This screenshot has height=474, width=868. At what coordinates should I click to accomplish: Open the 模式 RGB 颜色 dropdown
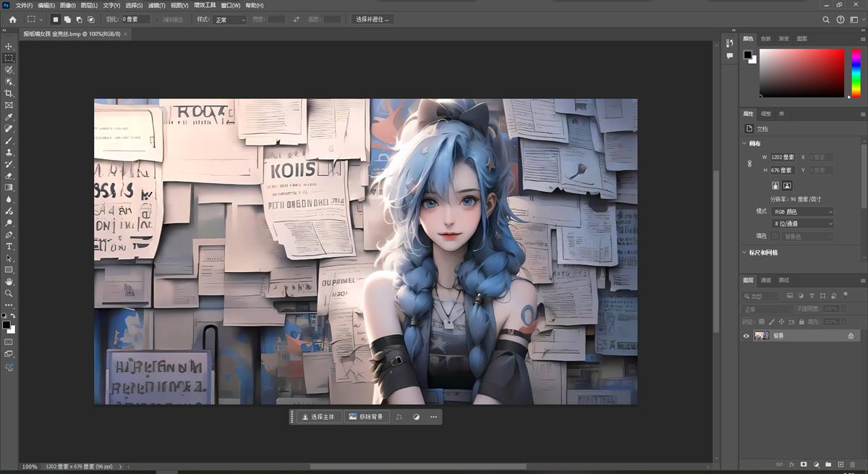(802, 211)
